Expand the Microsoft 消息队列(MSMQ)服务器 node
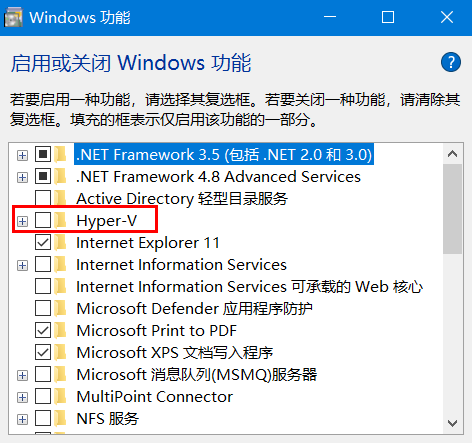472x443 pixels. point(22,375)
